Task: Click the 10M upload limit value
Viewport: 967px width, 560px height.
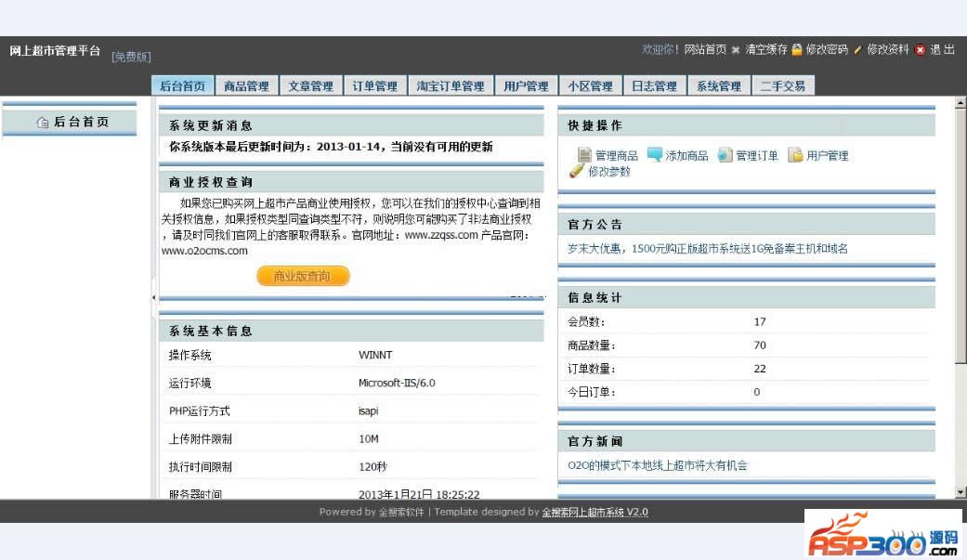Action: (368, 439)
